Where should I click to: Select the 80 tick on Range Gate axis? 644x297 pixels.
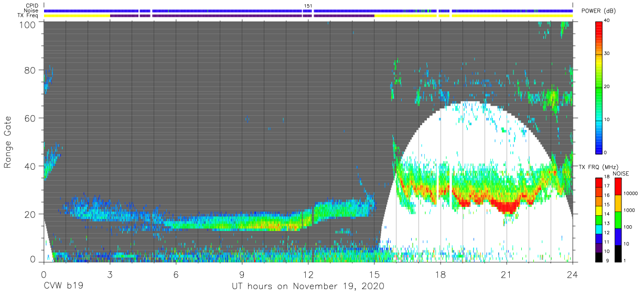point(30,70)
